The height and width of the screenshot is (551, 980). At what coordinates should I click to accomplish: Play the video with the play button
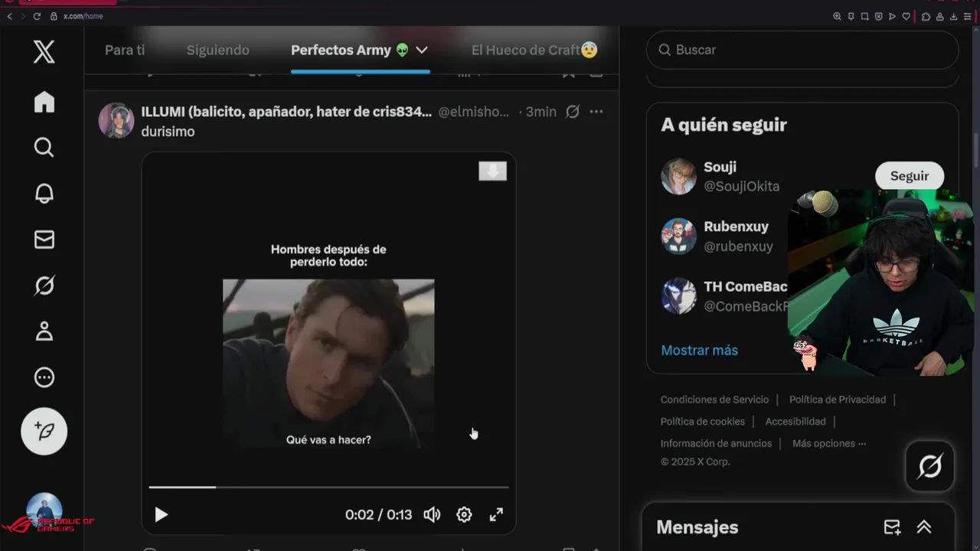161,515
